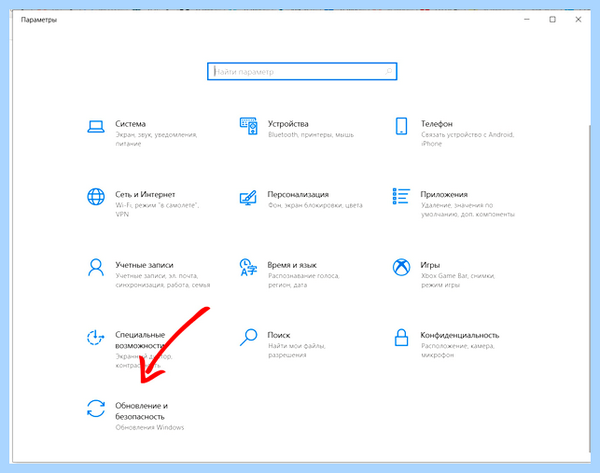Maximize the Параметры window
The image size is (600, 473).
click(x=553, y=19)
